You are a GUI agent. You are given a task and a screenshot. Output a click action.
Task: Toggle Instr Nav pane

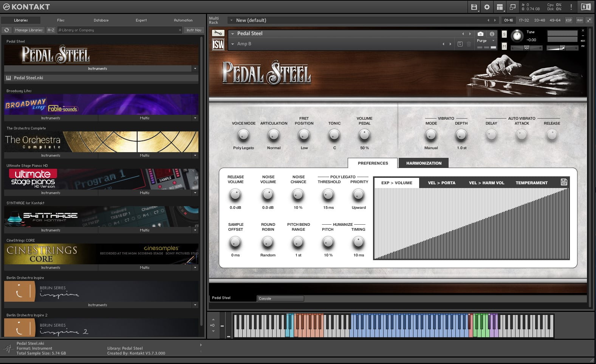point(194,30)
